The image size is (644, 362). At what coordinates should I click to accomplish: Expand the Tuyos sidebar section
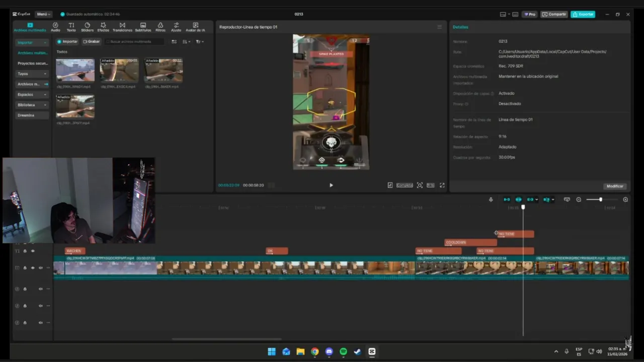pyautogui.click(x=32, y=74)
